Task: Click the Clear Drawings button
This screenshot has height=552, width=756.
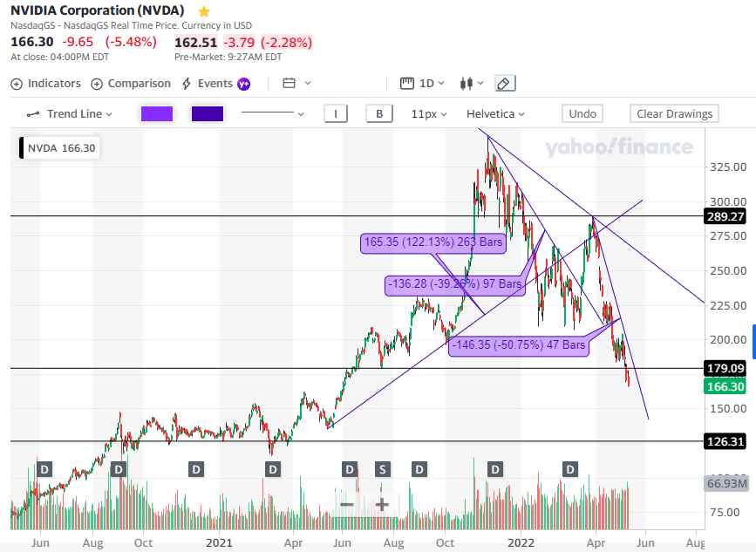Action: pyautogui.click(x=674, y=113)
